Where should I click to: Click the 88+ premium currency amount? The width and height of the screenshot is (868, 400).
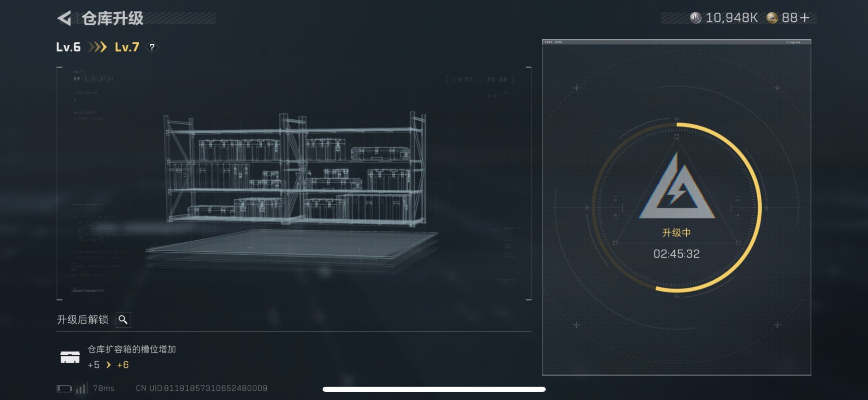795,18
